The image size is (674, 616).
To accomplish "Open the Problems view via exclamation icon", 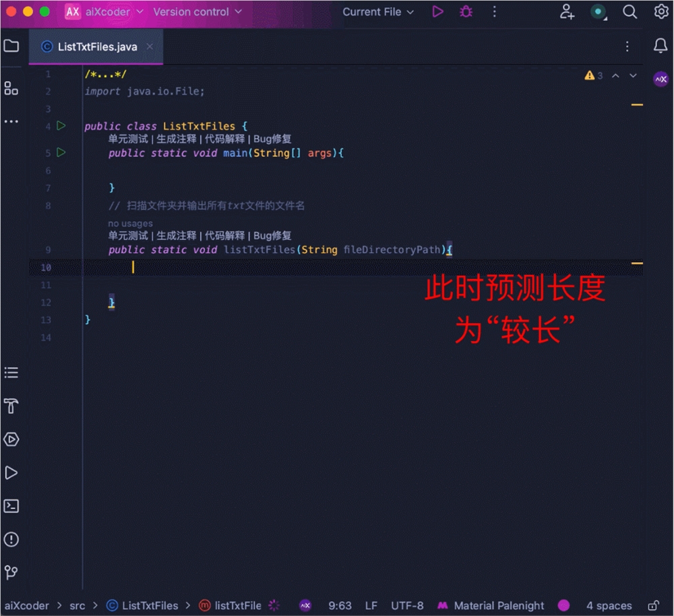I will (11, 539).
